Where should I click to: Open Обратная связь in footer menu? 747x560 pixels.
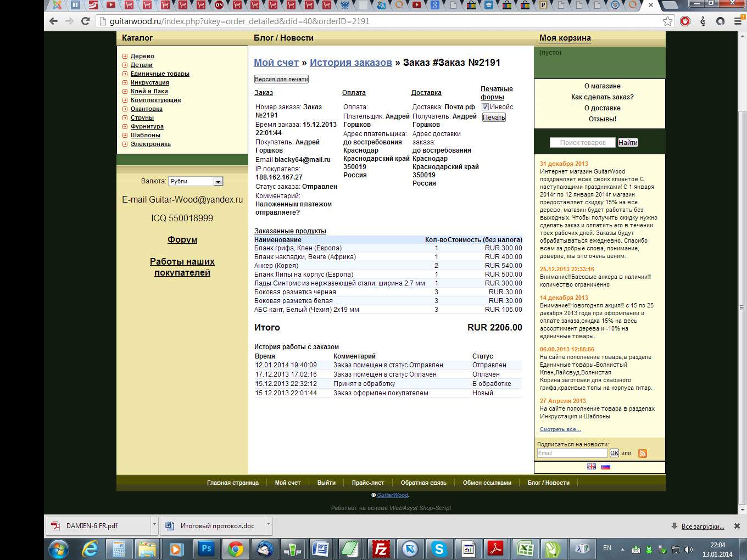click(423, 483)
